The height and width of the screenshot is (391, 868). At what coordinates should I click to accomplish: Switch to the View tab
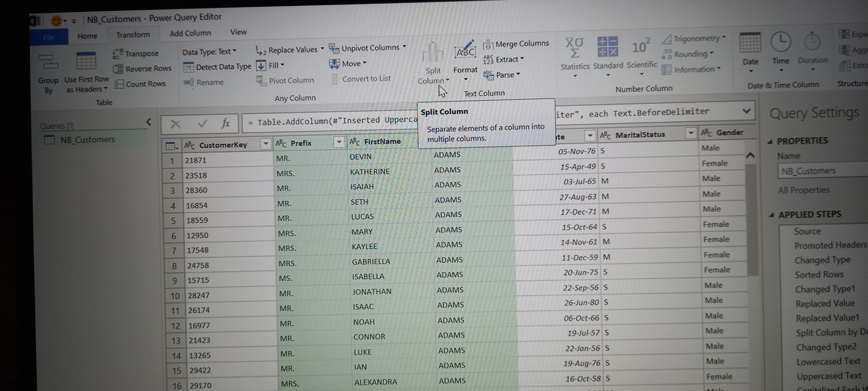point(238,32)
